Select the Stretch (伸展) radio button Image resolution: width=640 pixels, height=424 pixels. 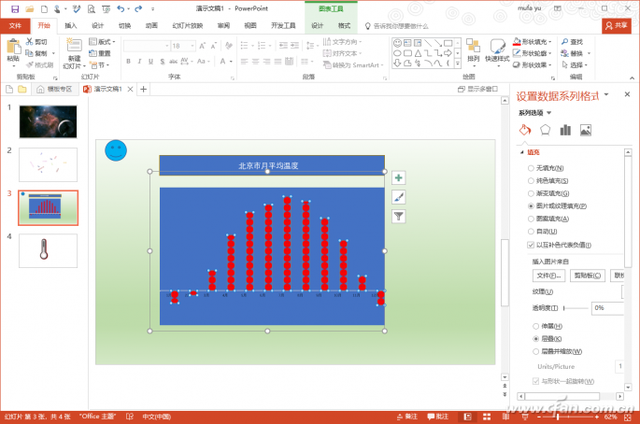coord(536,326)
